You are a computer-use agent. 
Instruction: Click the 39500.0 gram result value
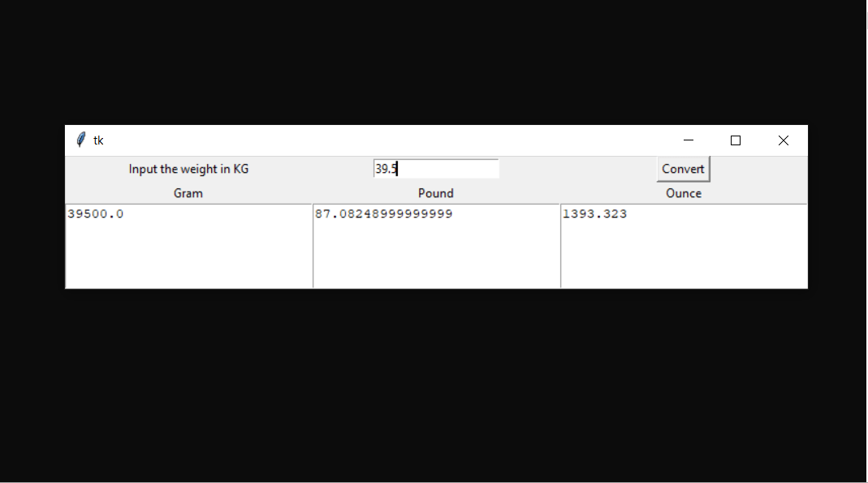click(x=96, y=213)
